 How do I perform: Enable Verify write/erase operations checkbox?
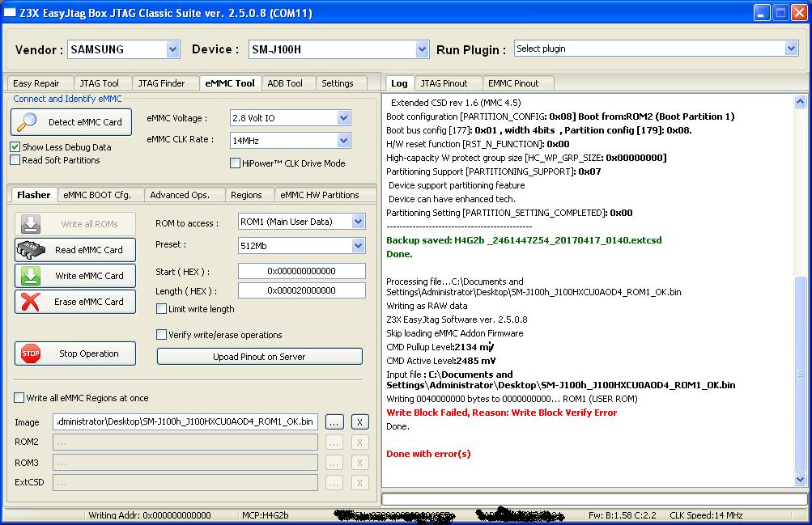tap(161, 335)
